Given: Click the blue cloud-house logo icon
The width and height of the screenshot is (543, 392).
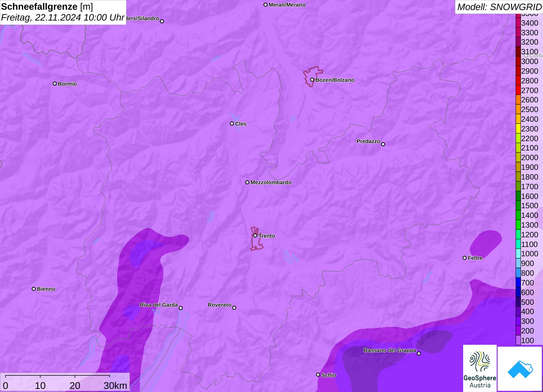Looking at the screenshot, I should click(x=520, y=369).
